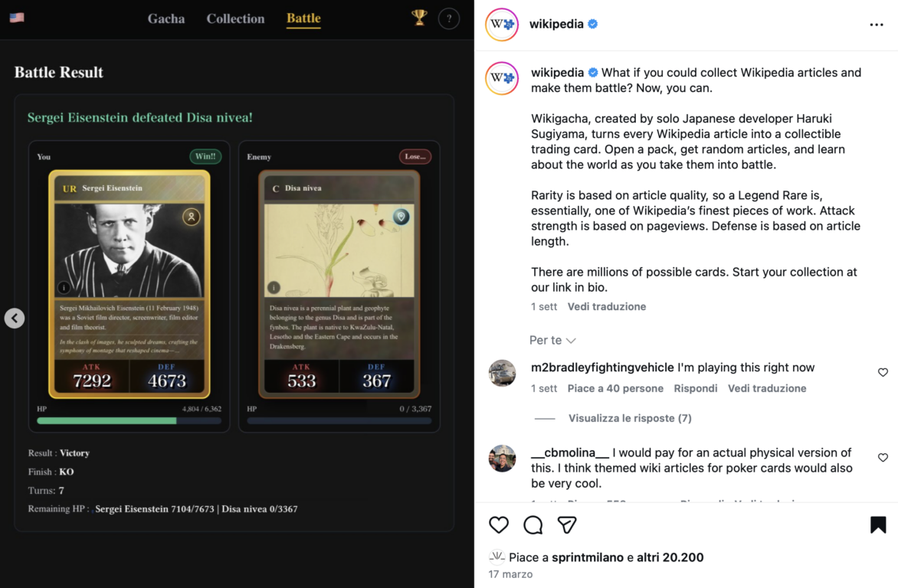Share the post with the paper plane icon
898x588 pixels.
pyautogui.click(x=567, y=524)
